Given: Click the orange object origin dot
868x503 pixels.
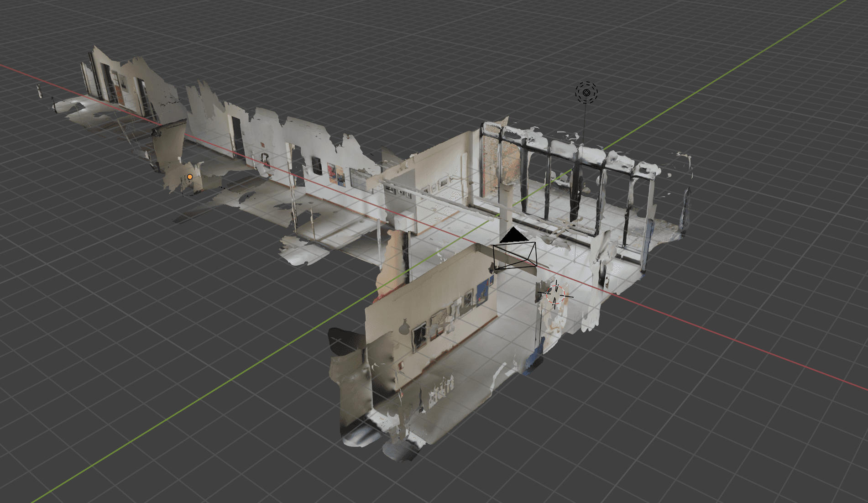Looking at the screenshot, I should 190,177.
